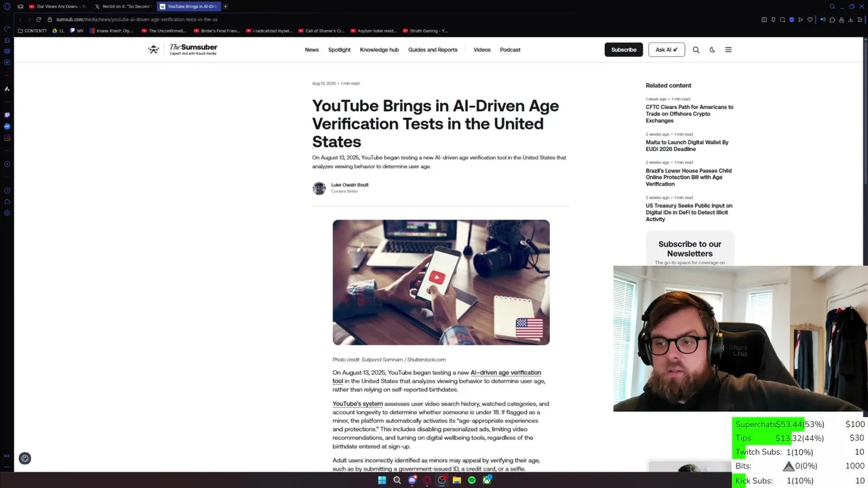Screen dimensions: 868x488
Task: Toggle dark mode moon icon
Action: tap(712, 49)
